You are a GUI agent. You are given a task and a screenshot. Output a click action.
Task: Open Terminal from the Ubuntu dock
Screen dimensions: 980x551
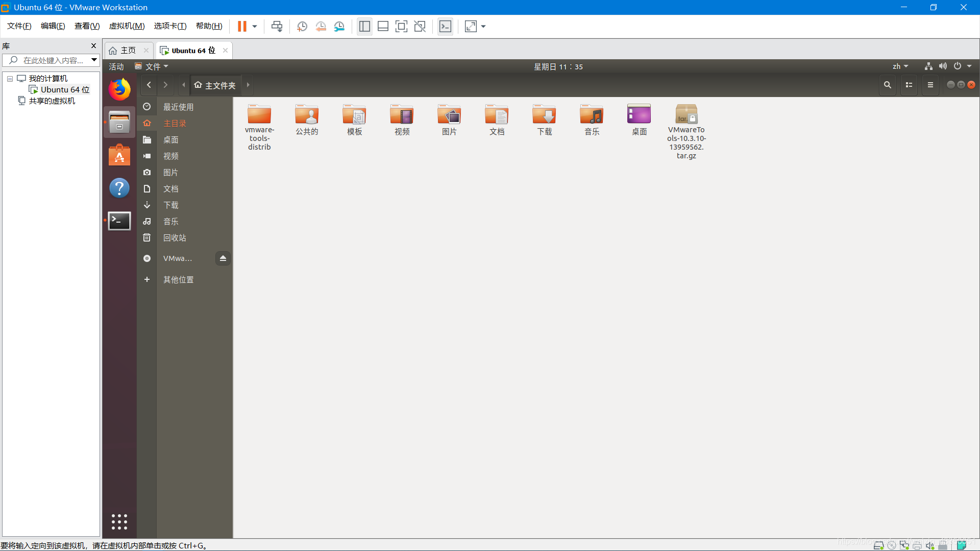(x=119, y=221)
